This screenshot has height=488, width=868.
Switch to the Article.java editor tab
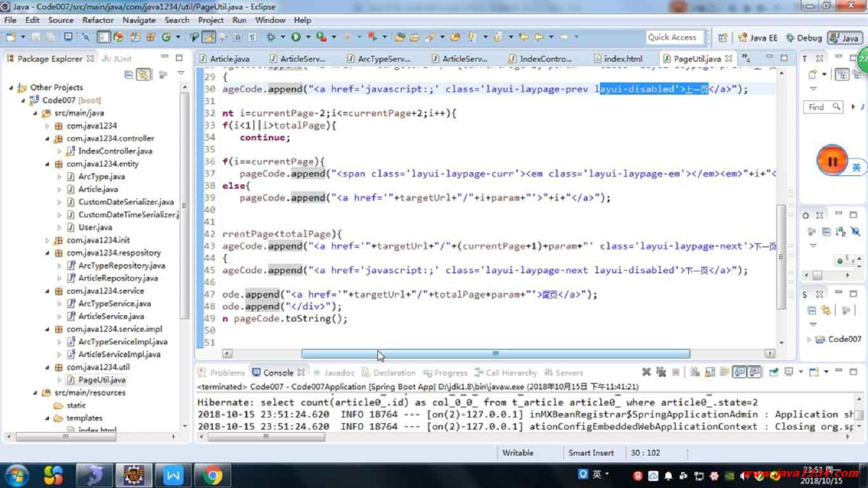[224, 58]
